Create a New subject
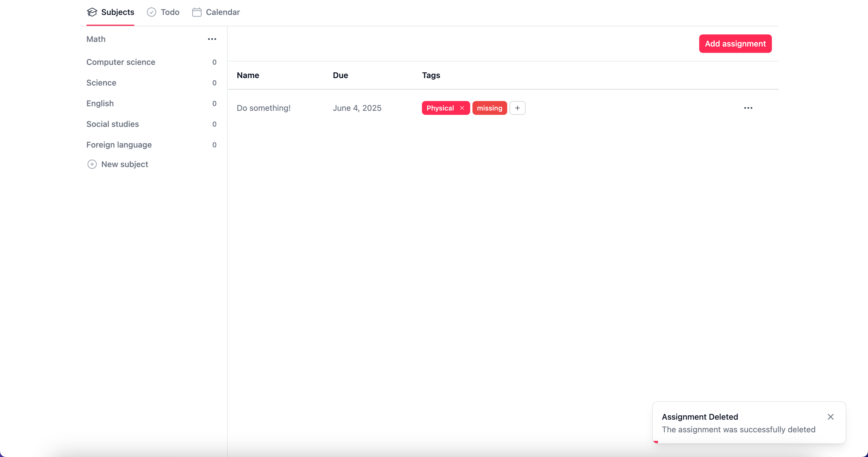 124,164
